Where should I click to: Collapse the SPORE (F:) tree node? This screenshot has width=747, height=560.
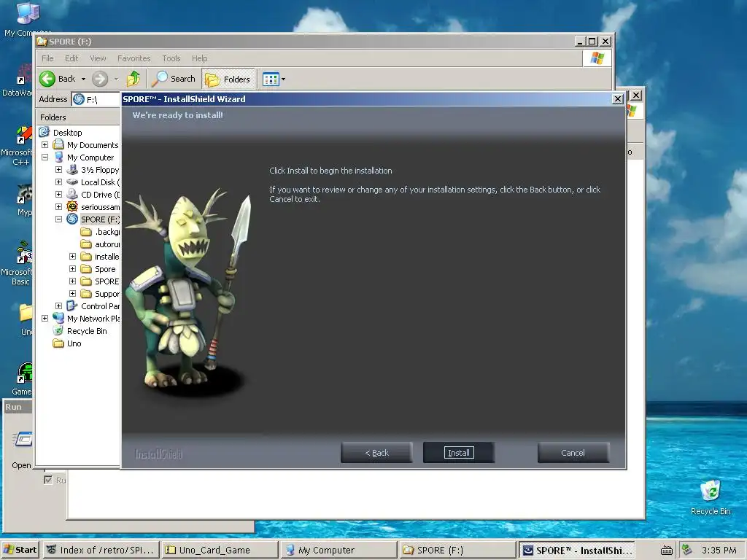(x=58, y=219)
